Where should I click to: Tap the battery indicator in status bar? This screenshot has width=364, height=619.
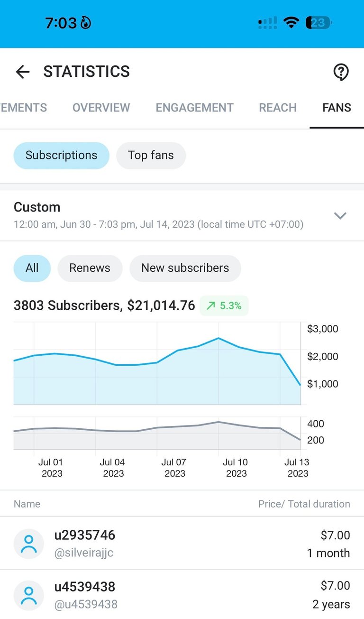[318, 22]
